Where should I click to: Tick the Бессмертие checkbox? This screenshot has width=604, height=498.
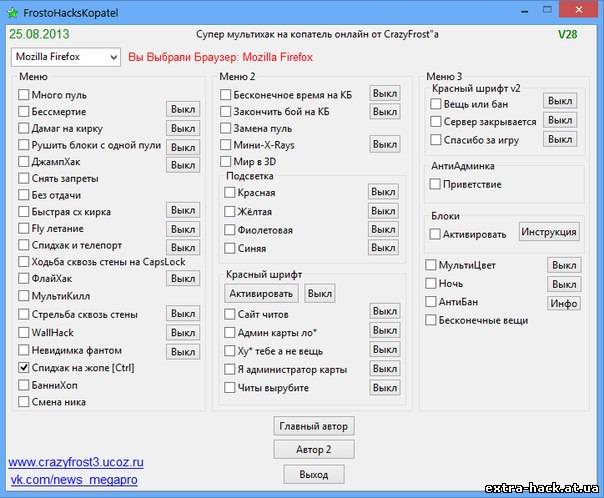coord(24,111)
